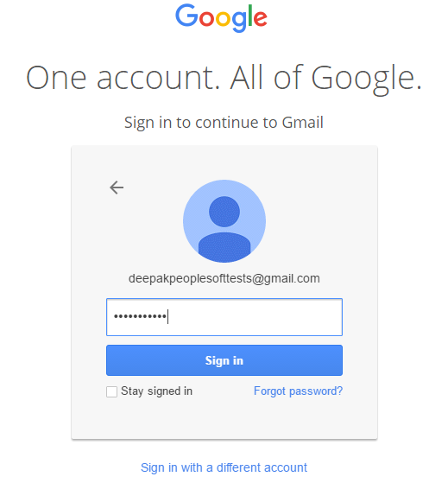Place cursor after the masked password dots
The width and height of the screenshot is (448, 483).
tap(168, 316)
